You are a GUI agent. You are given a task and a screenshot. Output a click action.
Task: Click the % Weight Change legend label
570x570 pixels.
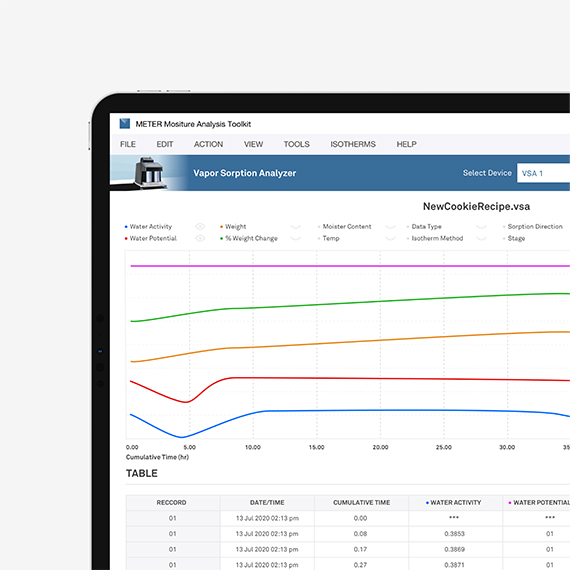(x=251, y=238)
